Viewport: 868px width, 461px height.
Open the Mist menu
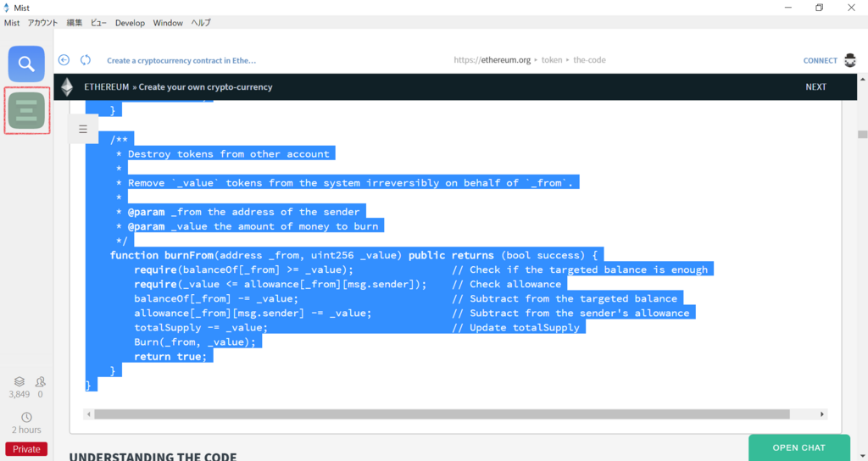[x=12, y=23]
